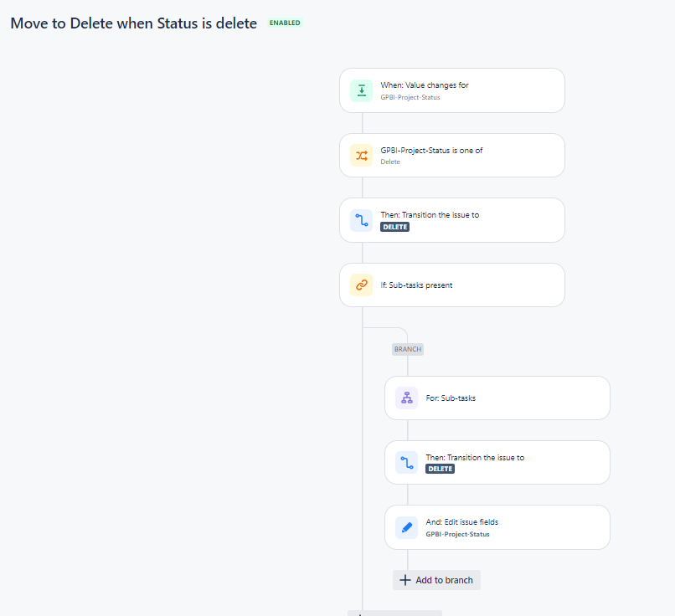Screen dimensions: 675x616
Task: Select the 'For: Sub-tasks' branch label
Action: click(451, 398)
